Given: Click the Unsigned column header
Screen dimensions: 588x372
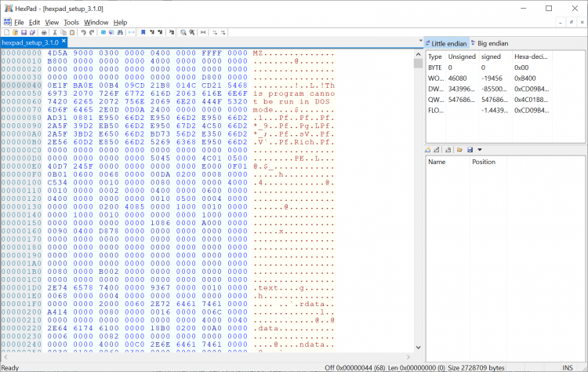Looking at the screenshot, I should pos(461,57).
